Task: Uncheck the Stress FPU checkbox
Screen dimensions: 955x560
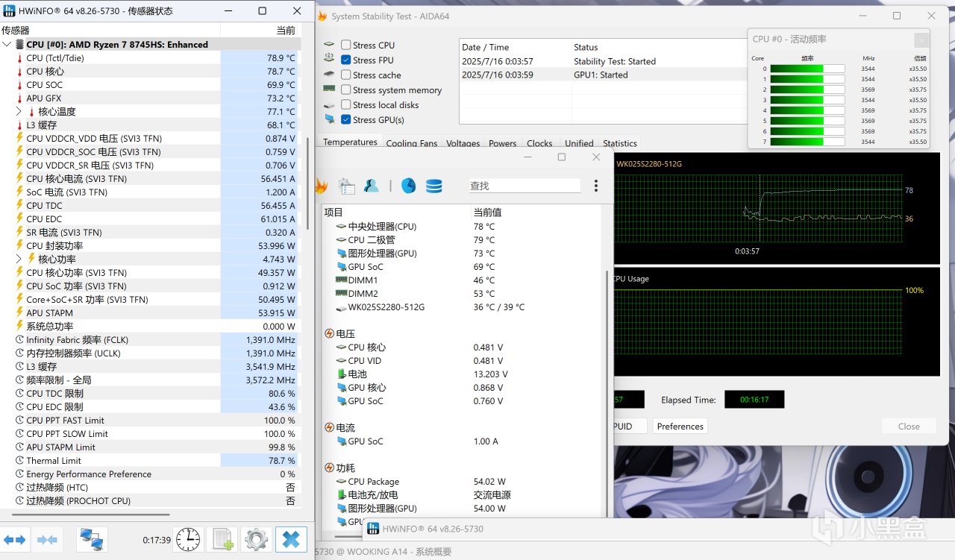Action: coord(346,60)
